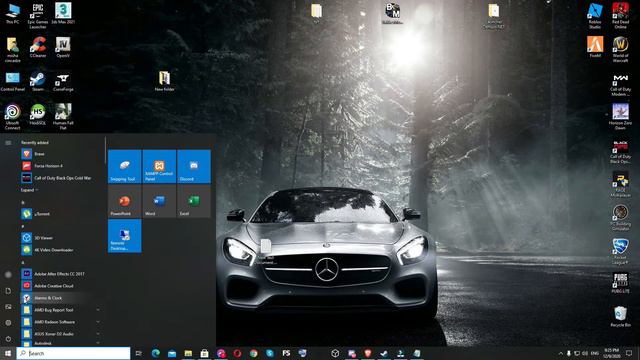Open File Explorer from taskbar
Screen dimensions: 640x360
pos(188,353)
